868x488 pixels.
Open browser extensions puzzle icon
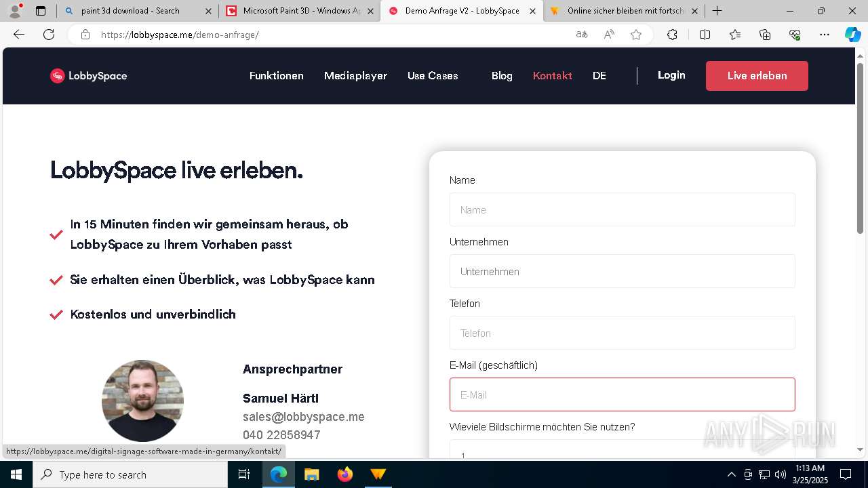672,35
